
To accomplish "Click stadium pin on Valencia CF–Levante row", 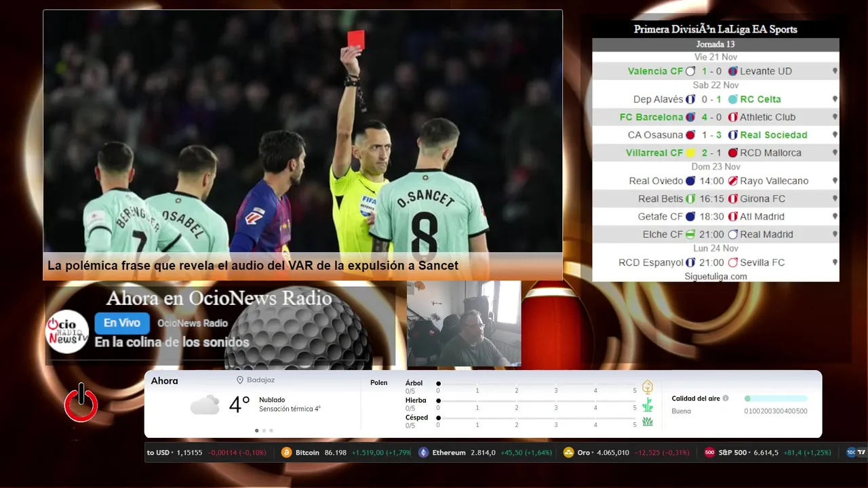I will pyautogui.click(x=835, y=71).
